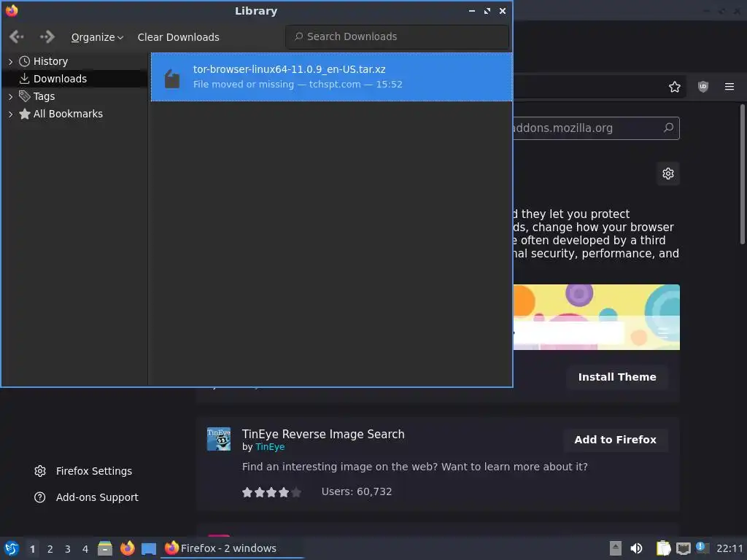Open the TinEye Reverse Image Search title
The width and height of the screenshot is (747, 560).
[323, 435]
